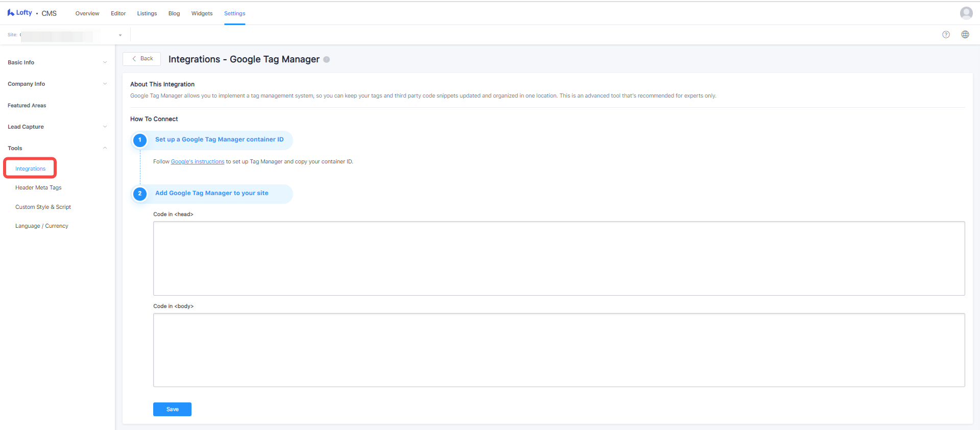980x430 pixels.
Task: Click the Back button
Action: (142, 59)
